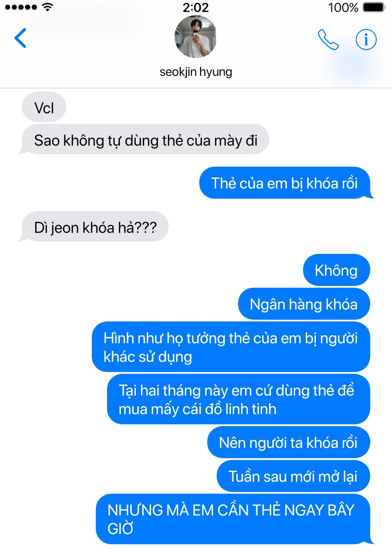Select the all-caps "NHƯNG MÀ EM CẦN THẺ" message

tap(234, 519)
